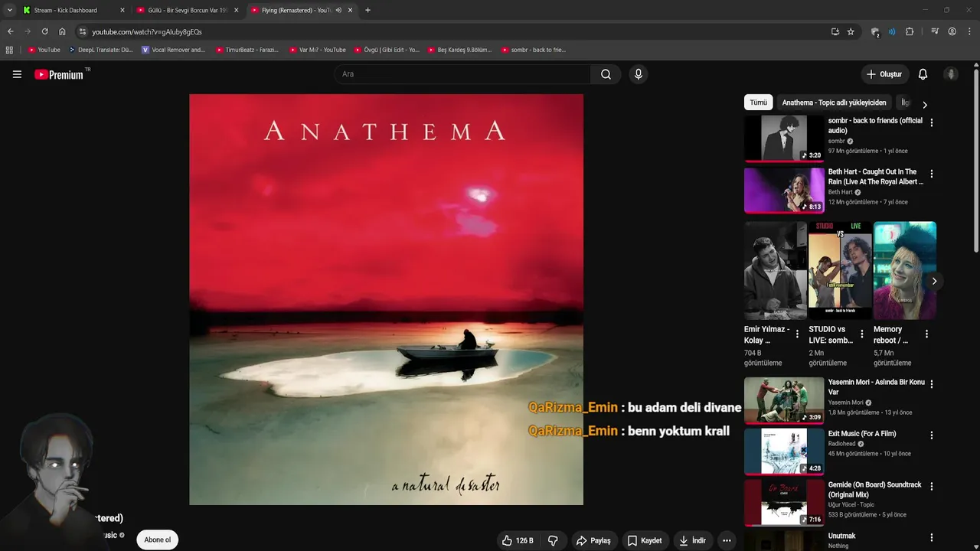The image size is (980, 551).
Task: Reload the page in browser
Action: (44, 31)
